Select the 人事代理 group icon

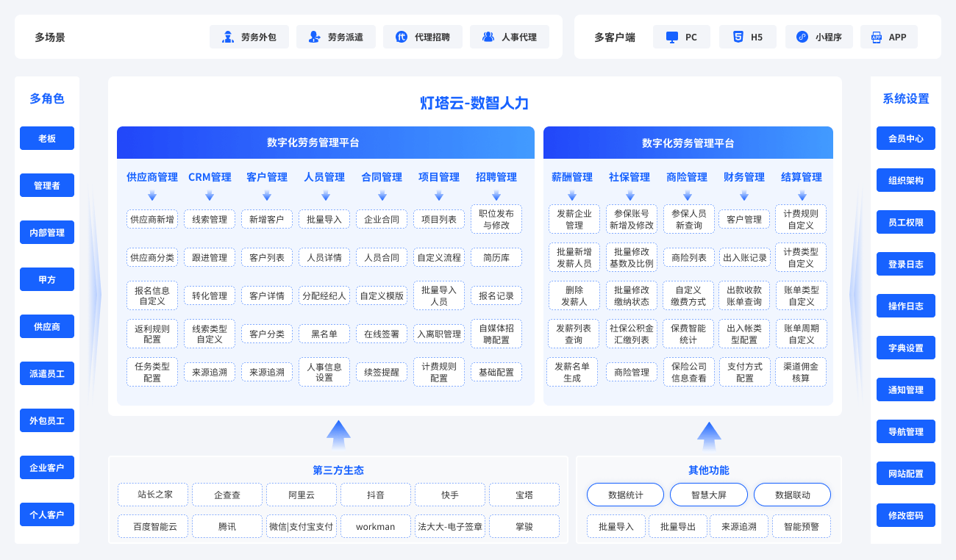487,37
